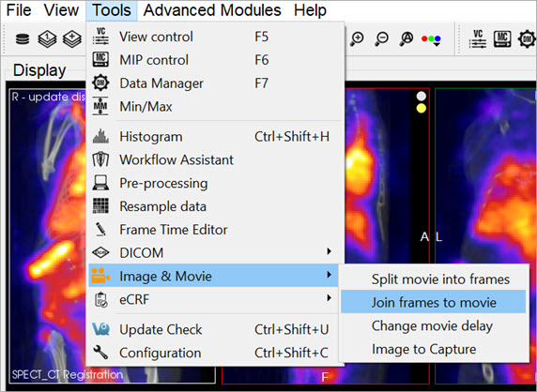Viewport: 537px width, 392px height.
Task: Open Data Manager gear toolbar icon
Action: coord(527,38)
